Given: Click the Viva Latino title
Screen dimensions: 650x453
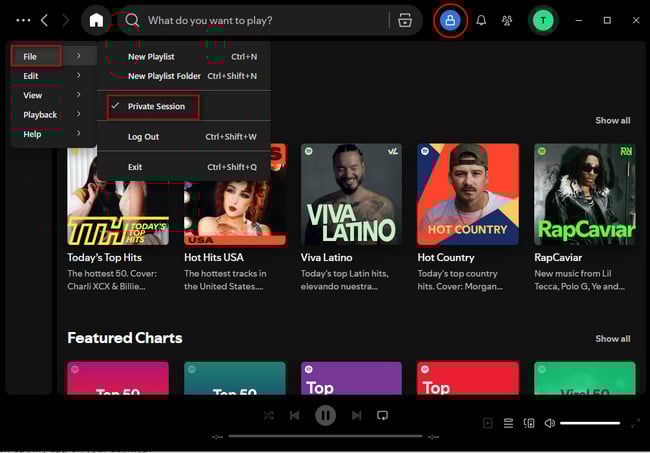Looking at the screenshot, I should tap(327, 257).
